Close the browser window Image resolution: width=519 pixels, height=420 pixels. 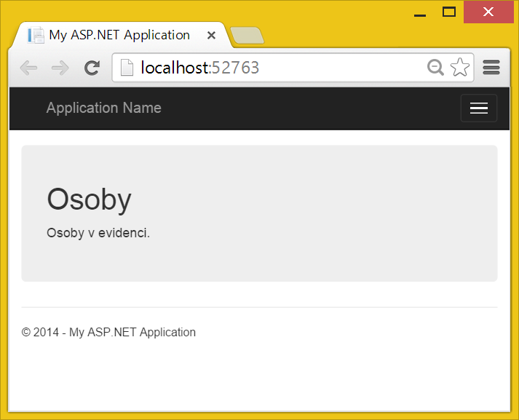click(488, 12)
